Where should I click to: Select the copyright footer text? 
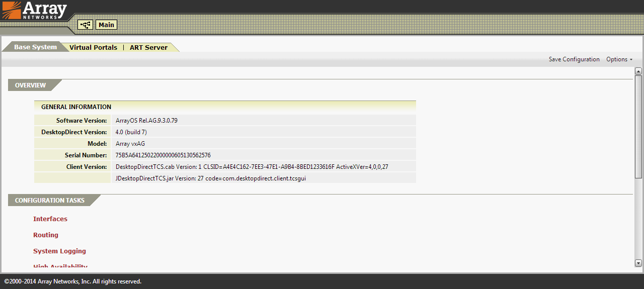click(72, 281)
